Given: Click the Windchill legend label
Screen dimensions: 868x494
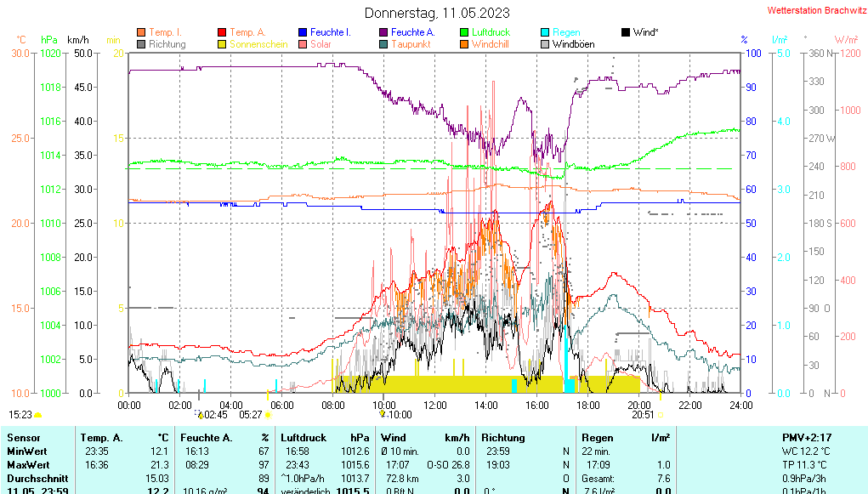Looking at the screenshot, I should pyautogui.click(x=490, y=44).
